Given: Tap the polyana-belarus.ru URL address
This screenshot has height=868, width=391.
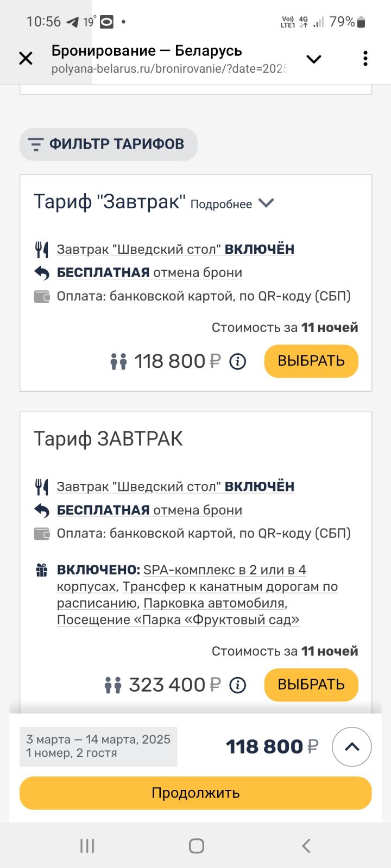Looking at the screenshot, I should [x=168, y=69].
